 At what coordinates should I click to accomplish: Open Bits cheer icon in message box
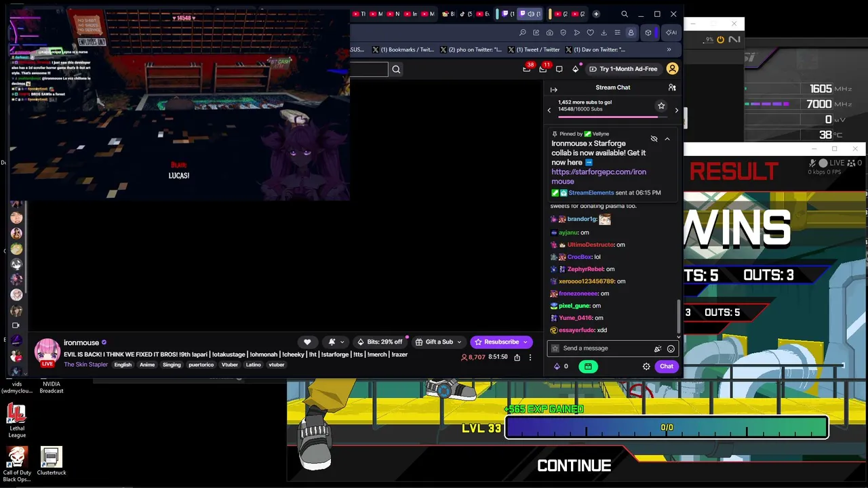coord(657,348)
